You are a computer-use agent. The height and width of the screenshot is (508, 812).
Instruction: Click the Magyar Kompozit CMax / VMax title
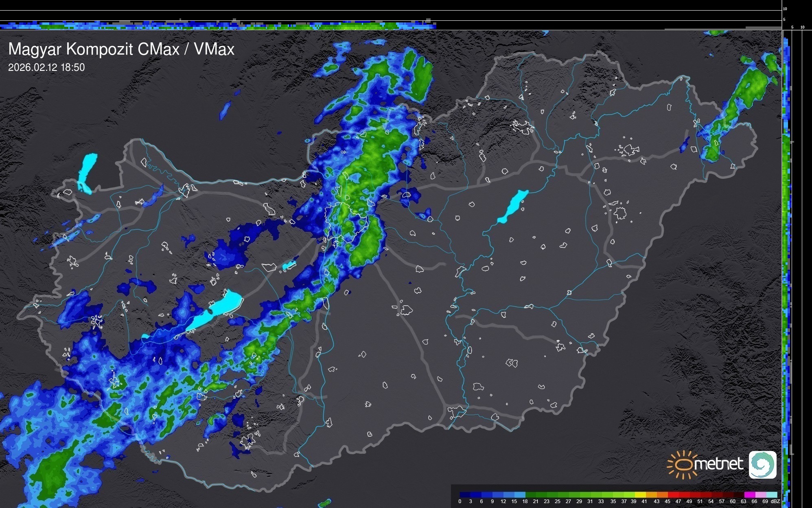coord(121,49)
